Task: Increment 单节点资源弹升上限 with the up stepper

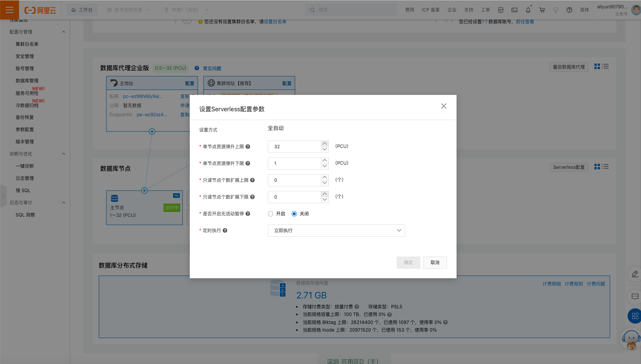Action: click(324, 144)
